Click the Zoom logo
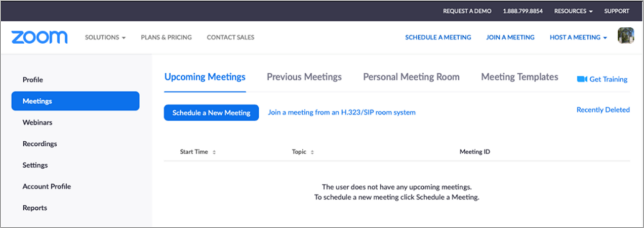This screenshot has width=644, height=228. pos(39,37)
